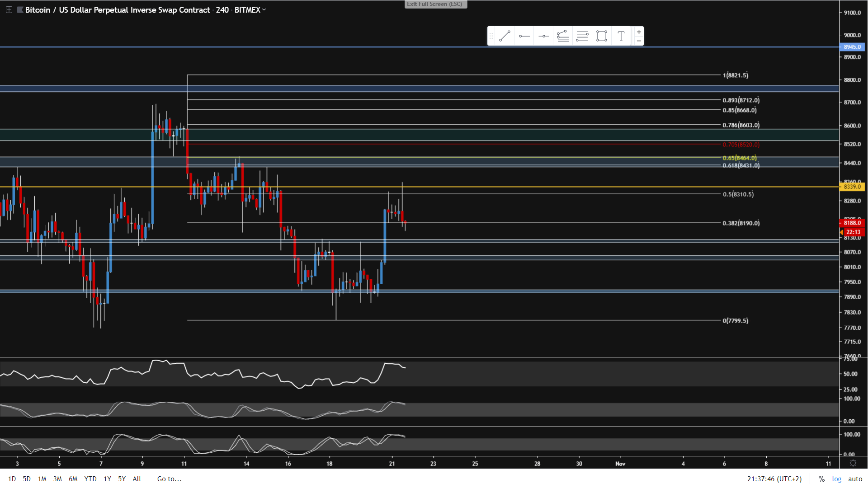
Task: Toggle log scale mode
Action: [x=837, y=479]
